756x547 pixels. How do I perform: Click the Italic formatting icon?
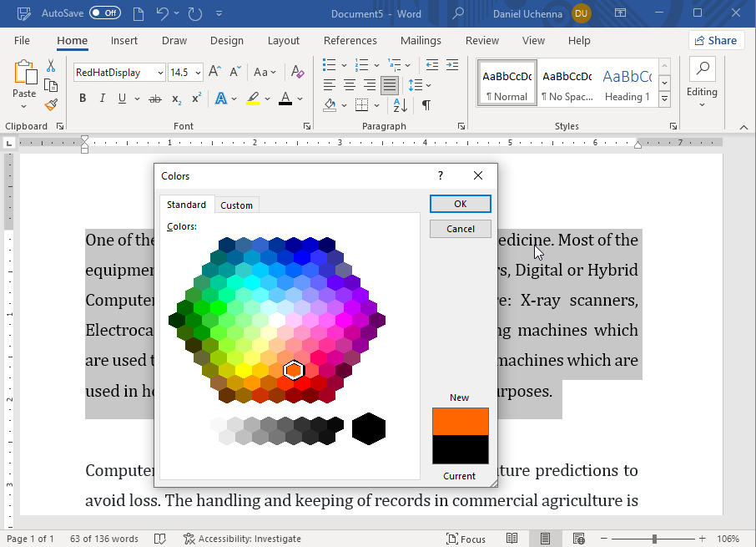click(103, 99)
